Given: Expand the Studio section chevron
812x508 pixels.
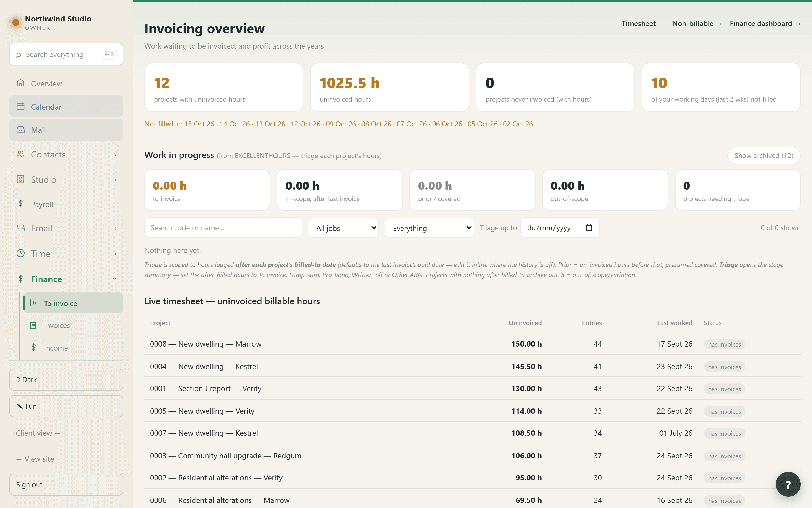Looking at the screenshot, I should 115,180.
